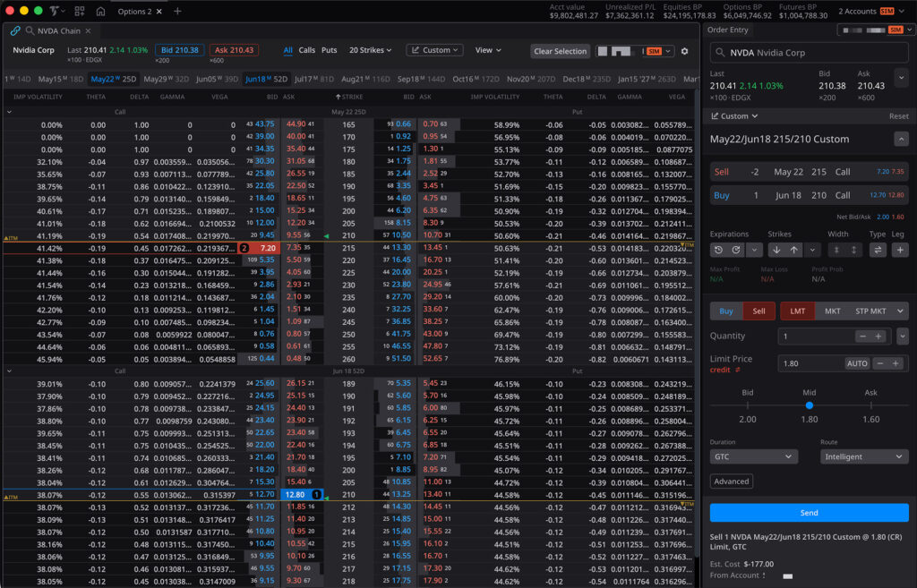The width and height of the screenshot is (917, 588).
Task: Click the sort arrow on STRIKE column
Action: [x=338, y=97]
